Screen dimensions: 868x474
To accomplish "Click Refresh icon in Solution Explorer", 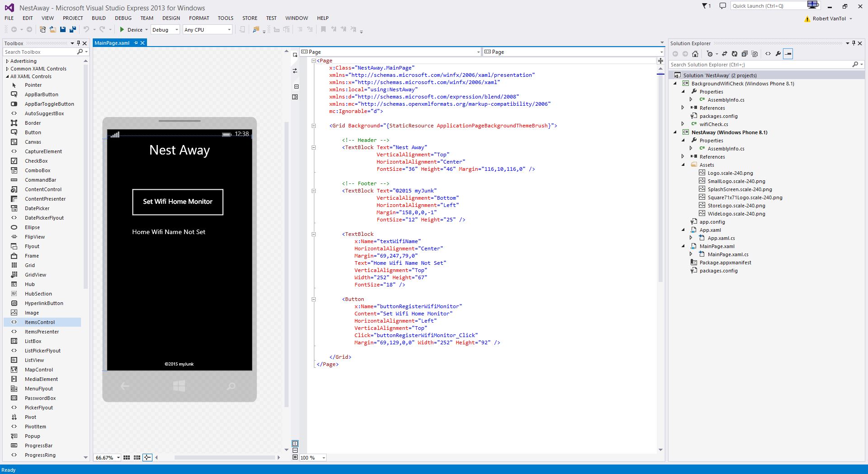I will (735, 54).
